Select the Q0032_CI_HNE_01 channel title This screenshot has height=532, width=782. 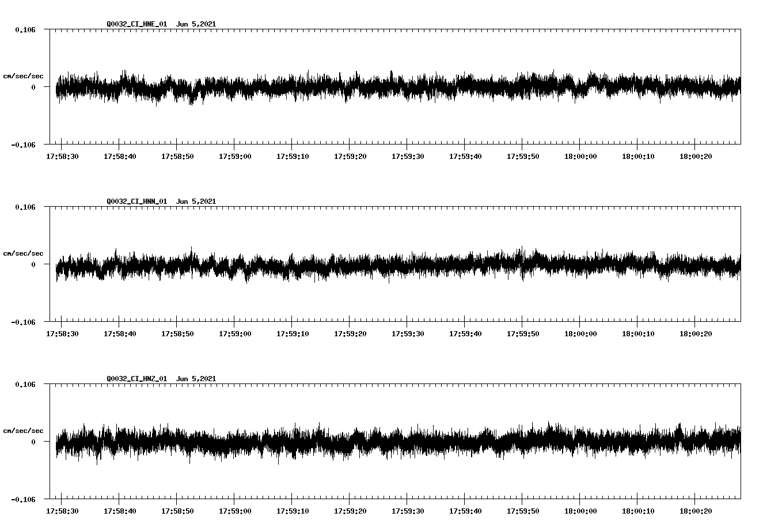[136, 24]
